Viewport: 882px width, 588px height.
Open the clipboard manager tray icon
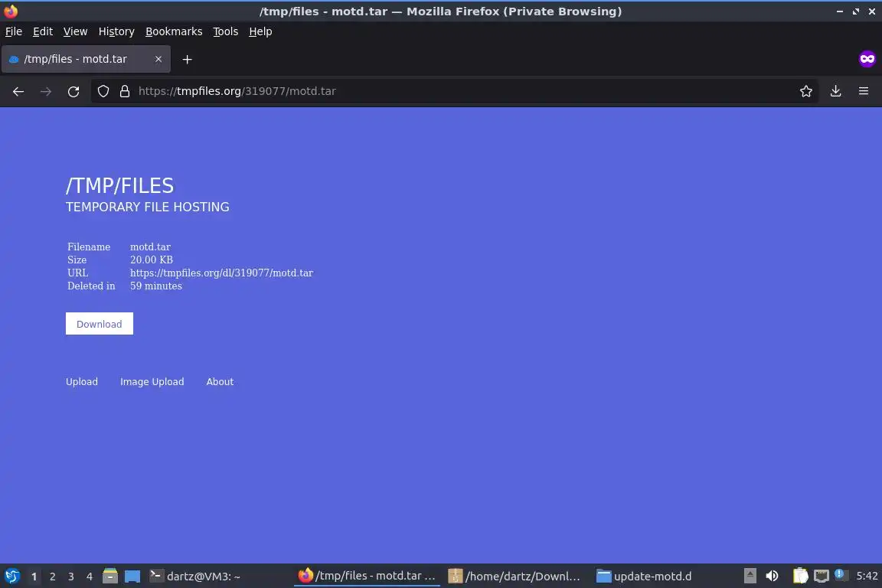pos(800,576)
